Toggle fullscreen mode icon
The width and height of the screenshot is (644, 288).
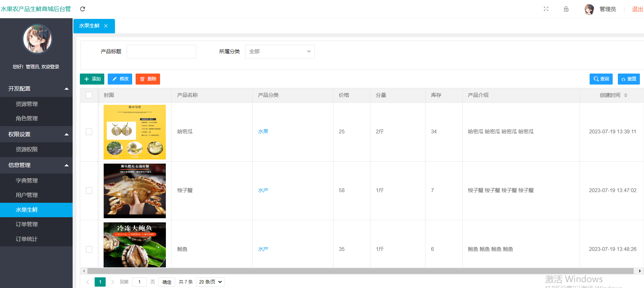pos(546,9)
